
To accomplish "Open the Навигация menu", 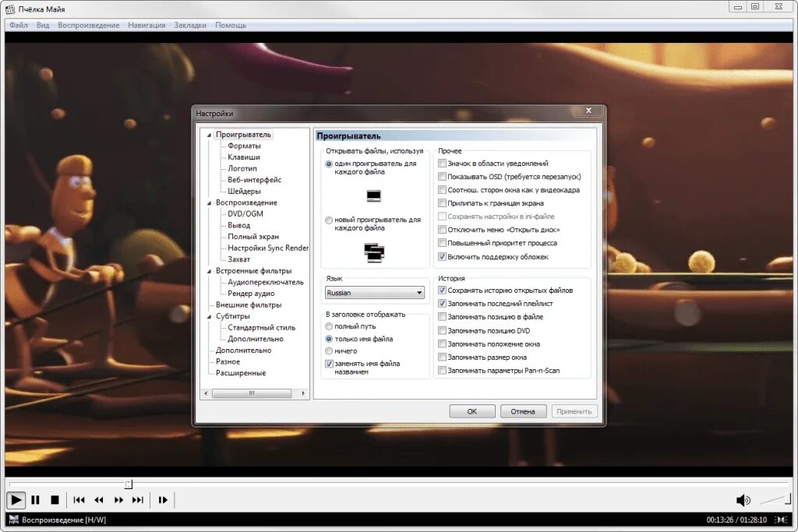I will [147, 25].
